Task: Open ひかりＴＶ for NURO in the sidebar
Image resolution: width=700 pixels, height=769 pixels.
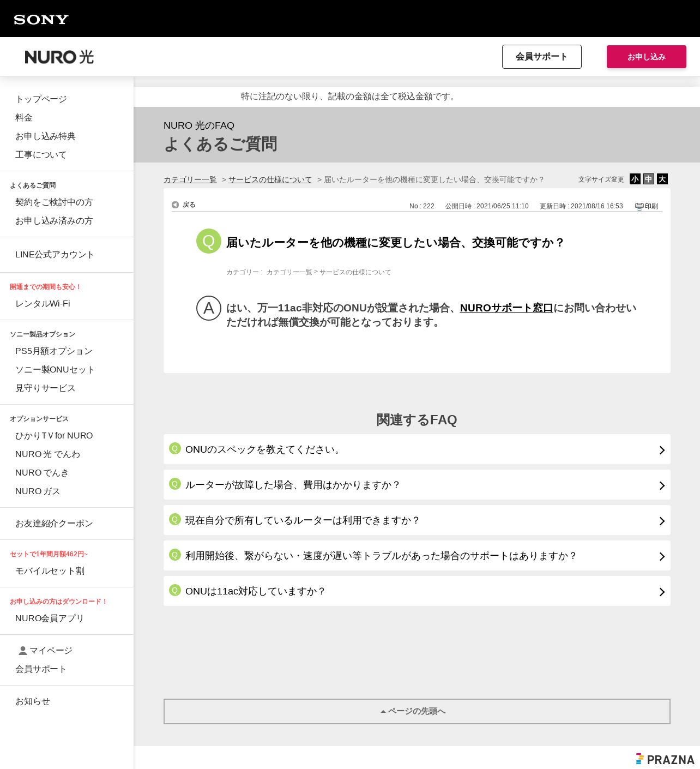Action: [54, 435]
